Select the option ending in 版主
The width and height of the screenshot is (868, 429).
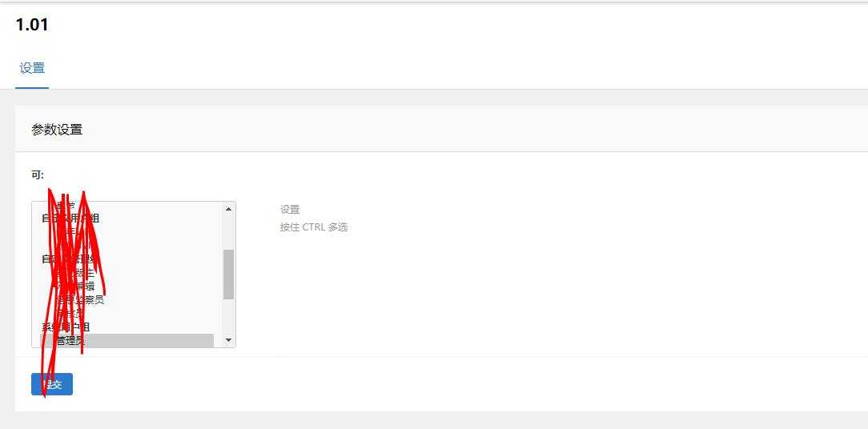(83, 273)
